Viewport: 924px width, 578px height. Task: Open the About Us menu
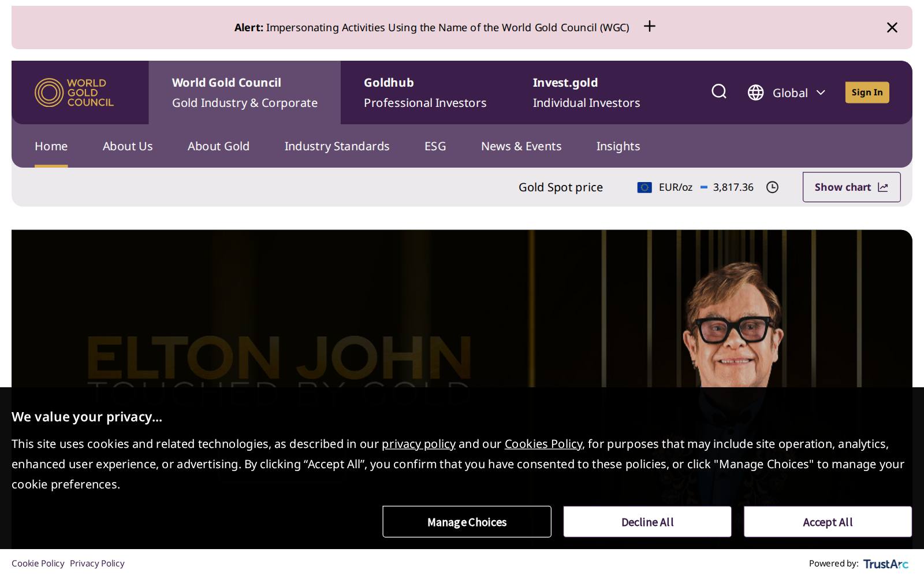tap(128, 146)
